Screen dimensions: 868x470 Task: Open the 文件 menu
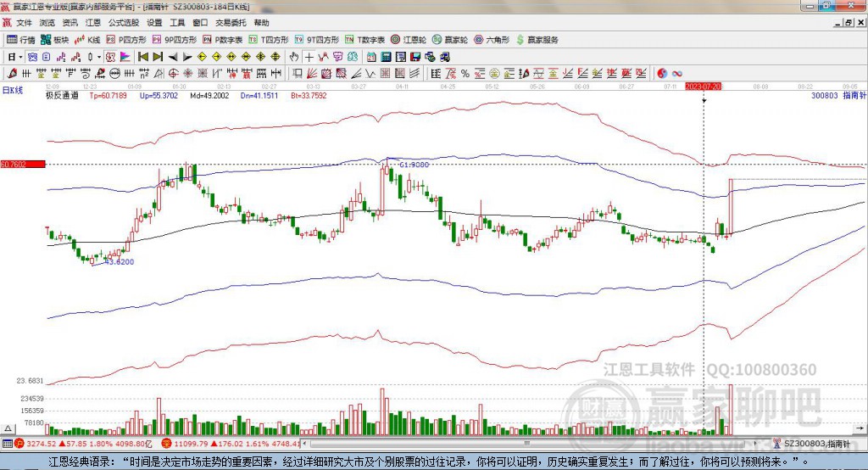[24, 23]
